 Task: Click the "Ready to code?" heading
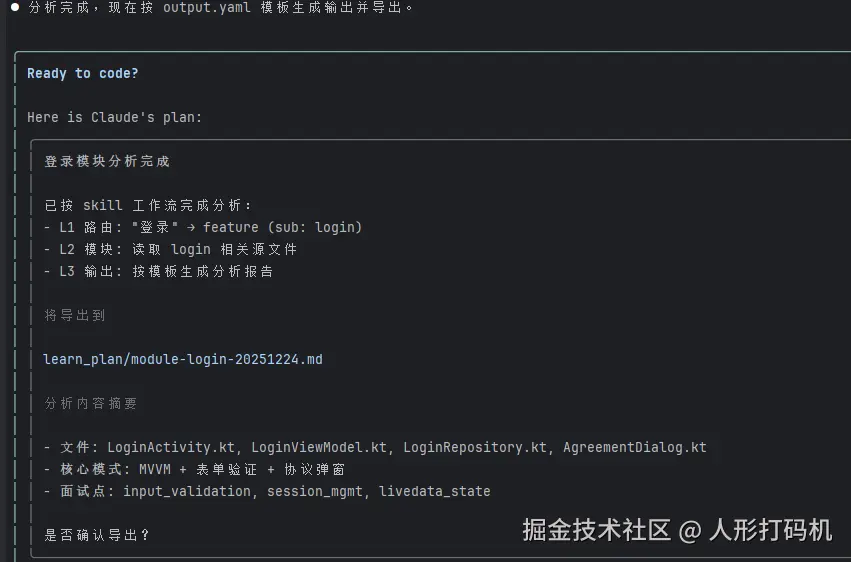click(x=83, y=73)
